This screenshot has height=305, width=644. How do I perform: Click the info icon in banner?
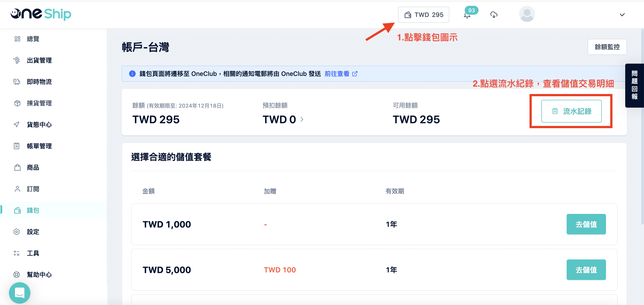click(132, 74)
